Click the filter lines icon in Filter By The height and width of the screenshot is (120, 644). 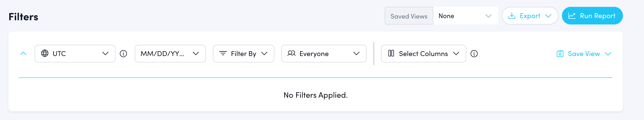point(223,53)
